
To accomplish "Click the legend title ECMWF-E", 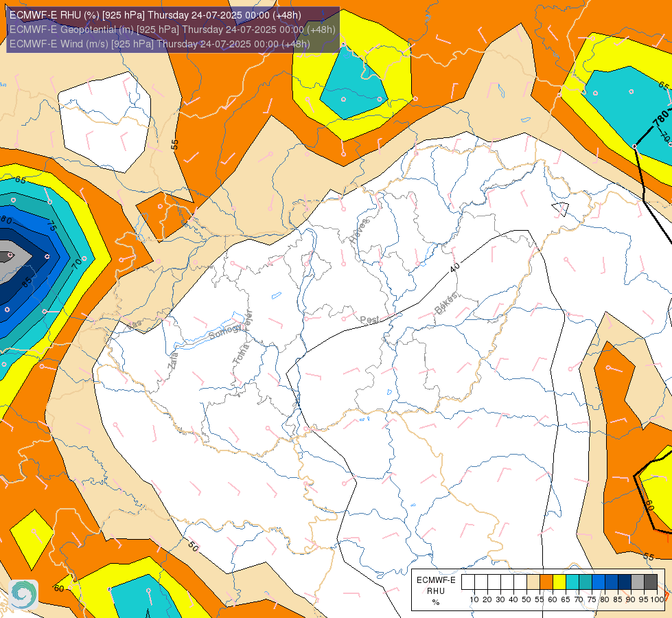I will point(436,580).
